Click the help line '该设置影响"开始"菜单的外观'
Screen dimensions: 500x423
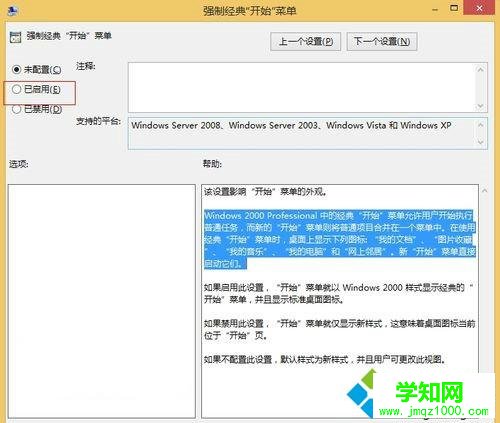click(x=265, y=192)
